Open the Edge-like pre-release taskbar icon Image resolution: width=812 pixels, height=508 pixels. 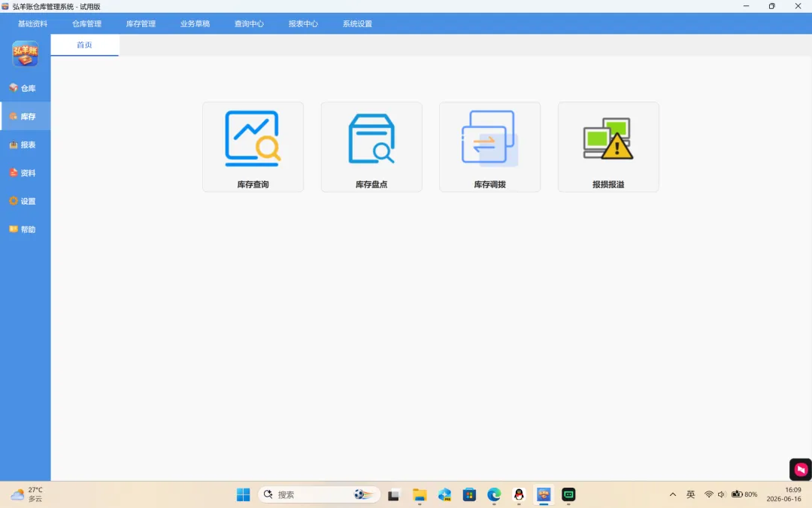(444, 494)
